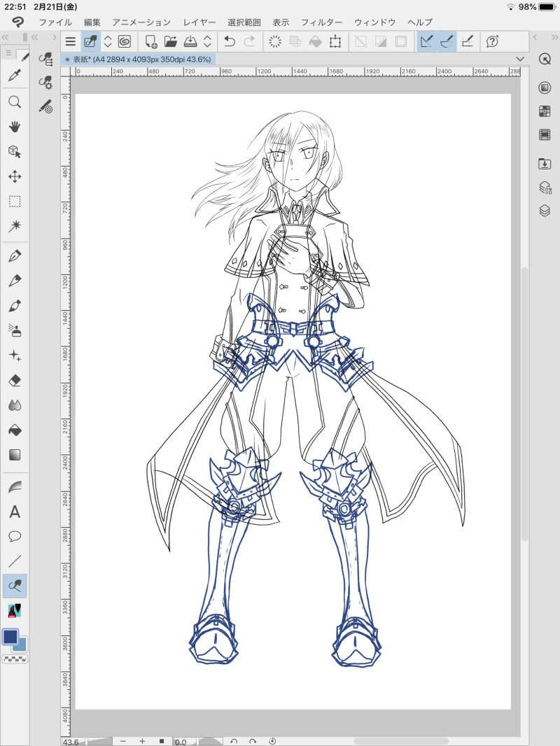Select the Brush tool
Screen dimensions: 560x746
coord(15,305)
